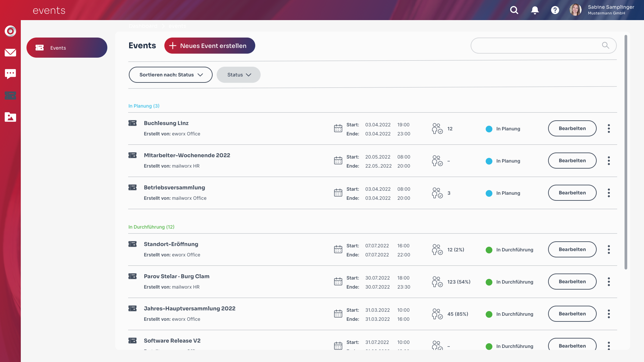Open the Status filter dropdown

(x=238, y=75)
